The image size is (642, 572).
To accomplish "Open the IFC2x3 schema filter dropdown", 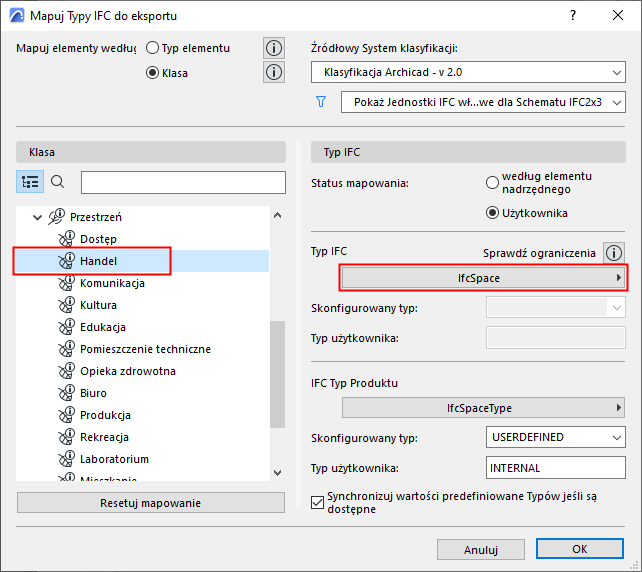I will [x=483, y=102].
